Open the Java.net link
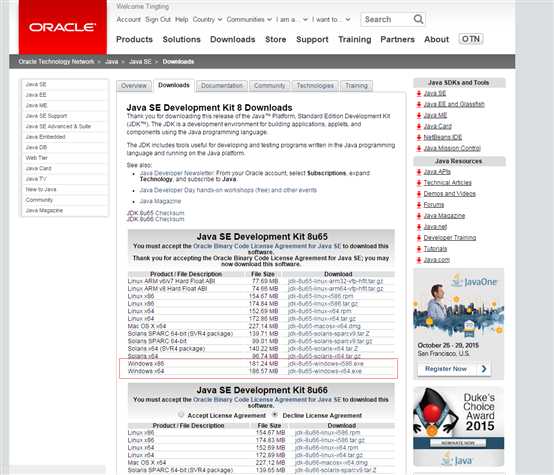Image resolution: width=554 pixels, height=475 pixels. click(x=435, y=227)
